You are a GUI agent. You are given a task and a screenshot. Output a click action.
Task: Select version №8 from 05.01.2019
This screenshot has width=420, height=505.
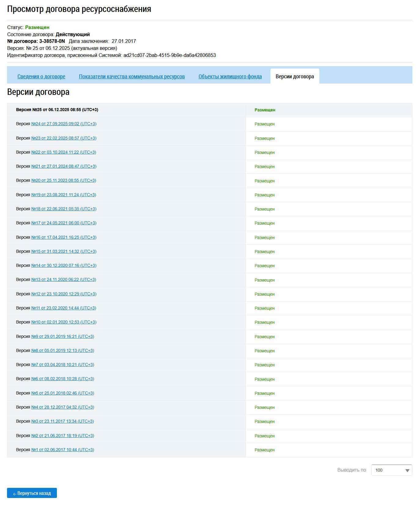62,350
